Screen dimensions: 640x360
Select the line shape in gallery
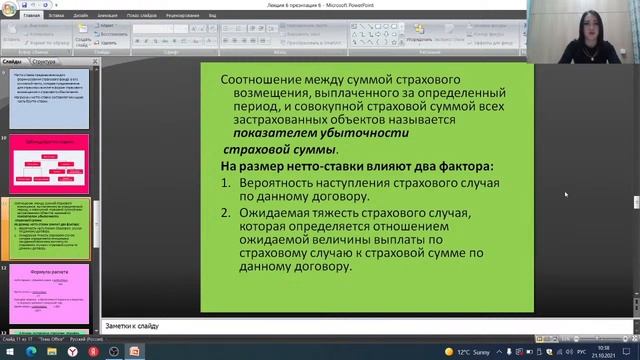click(x=362, y=26)
